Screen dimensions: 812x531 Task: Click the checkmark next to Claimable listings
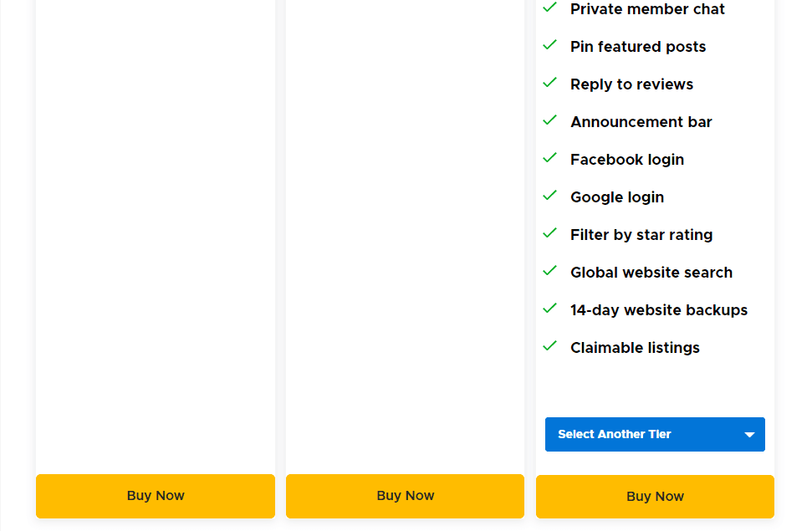point(549,346)
